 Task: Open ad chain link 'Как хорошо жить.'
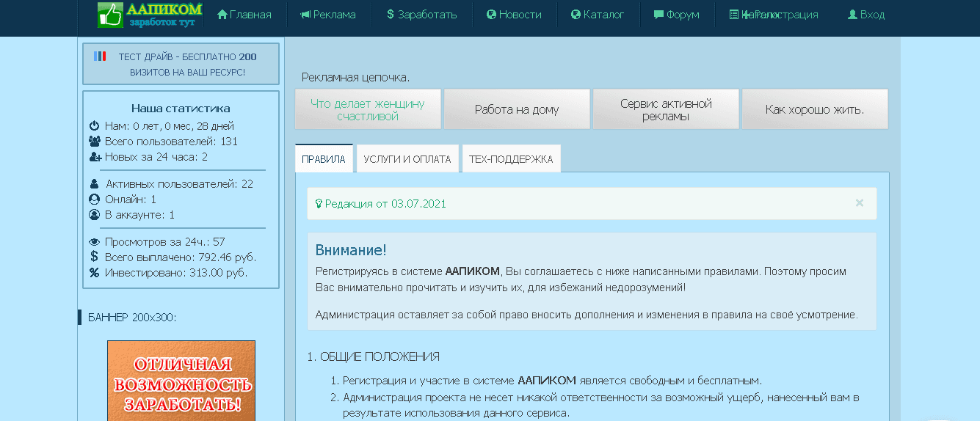[815, 109]
